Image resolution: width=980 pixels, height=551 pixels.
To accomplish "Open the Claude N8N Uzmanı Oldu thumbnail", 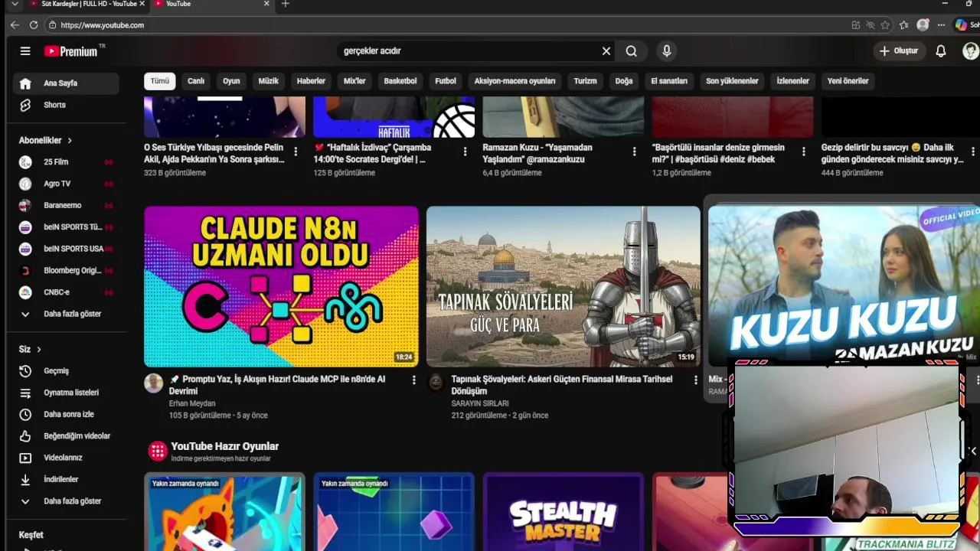I will pos(281,286).
